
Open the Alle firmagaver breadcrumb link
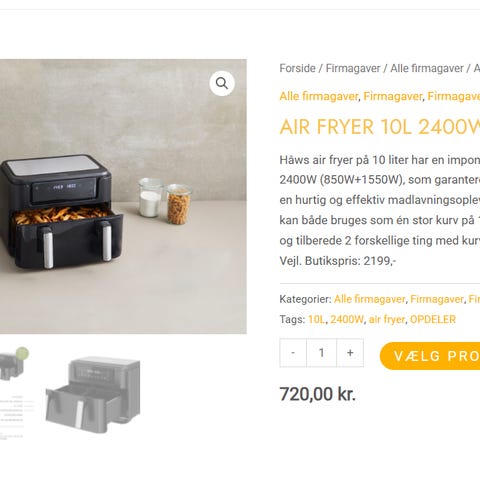(427, 68)
